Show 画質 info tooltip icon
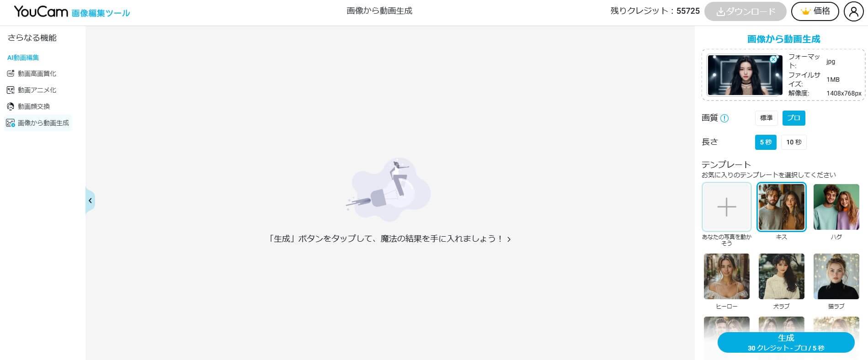The width and height of the screenshot is (868, 360). tap(724, 118)
